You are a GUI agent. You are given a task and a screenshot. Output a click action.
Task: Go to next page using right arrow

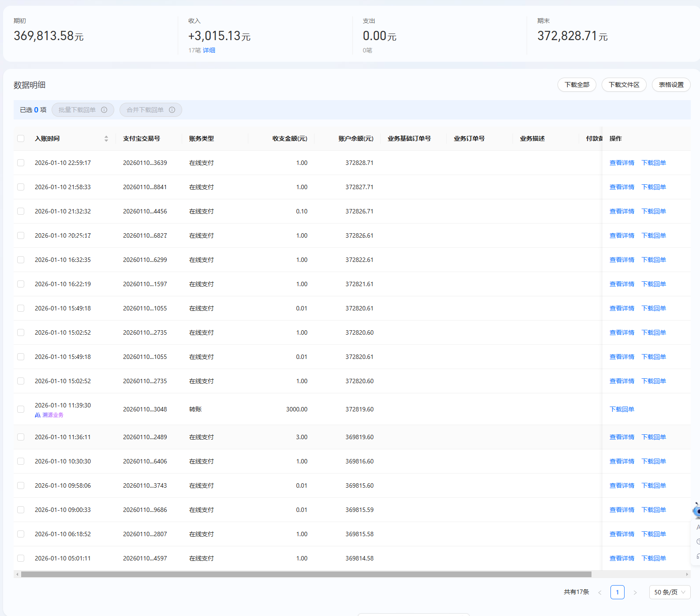[635, 592]
